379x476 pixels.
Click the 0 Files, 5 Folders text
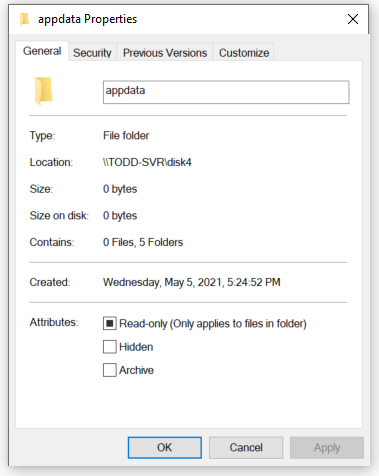coord(143,242)
